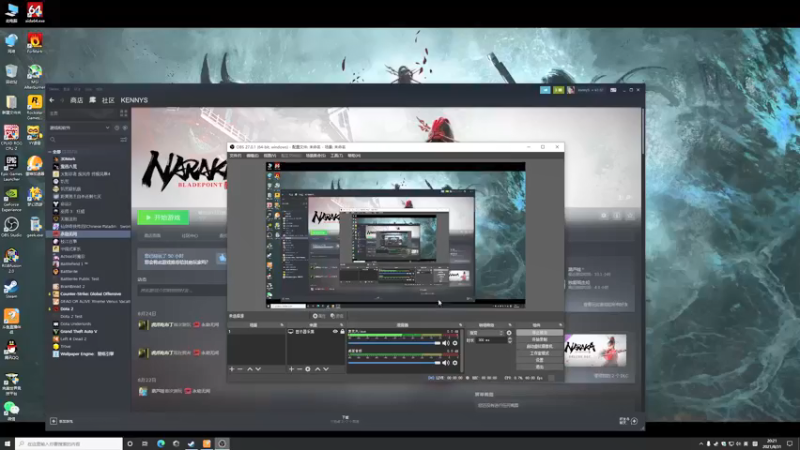The height and width of the screenshot is (450, 800).
Task: Select Grand Theft Auto V in library
Action: tap(79, 331)
